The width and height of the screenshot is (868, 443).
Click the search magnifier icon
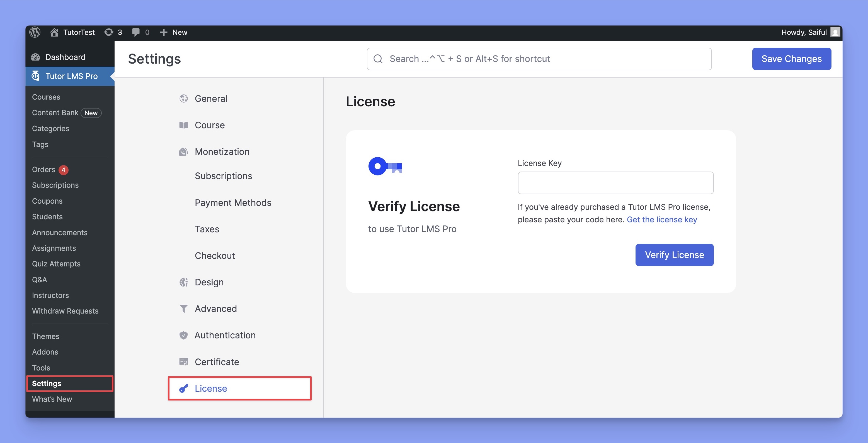pyautogui.click(x=378, y=59)
